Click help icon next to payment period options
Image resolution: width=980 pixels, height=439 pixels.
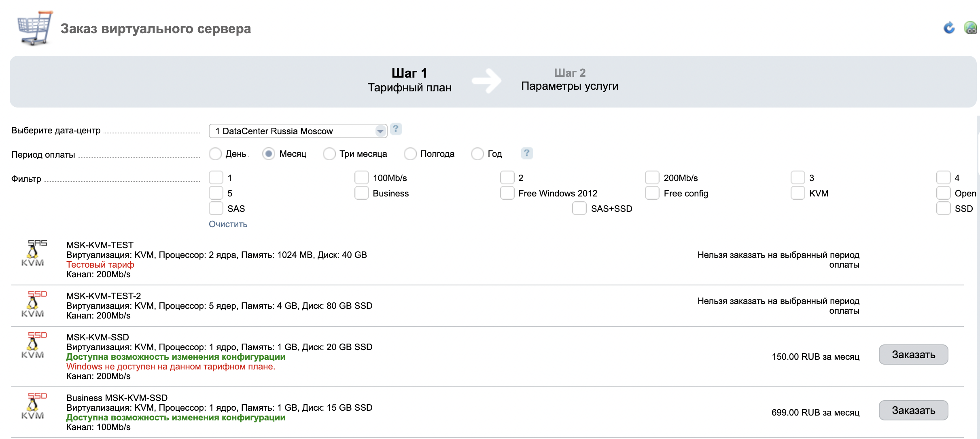coord(526,153)
